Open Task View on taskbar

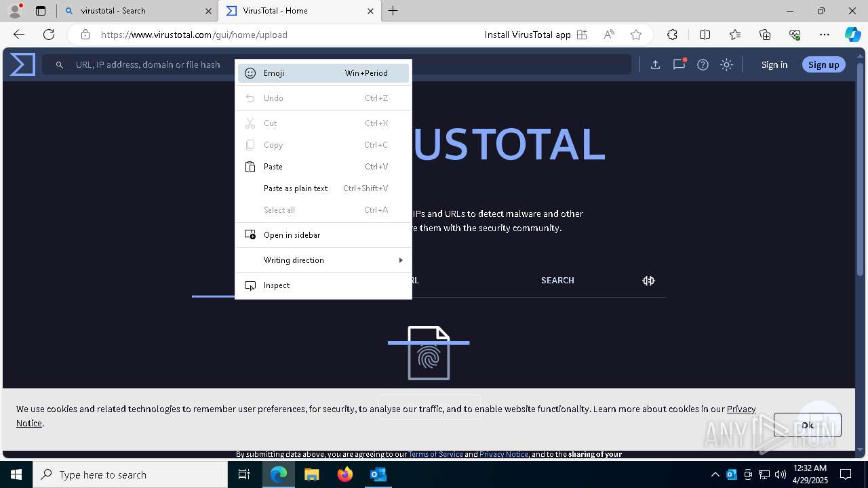click(244, 474)
